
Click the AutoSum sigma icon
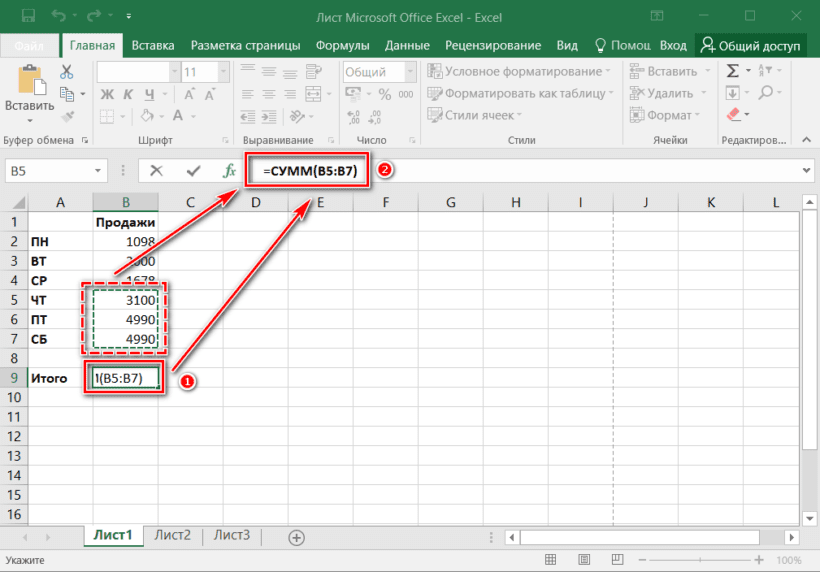tap(733, 71)
